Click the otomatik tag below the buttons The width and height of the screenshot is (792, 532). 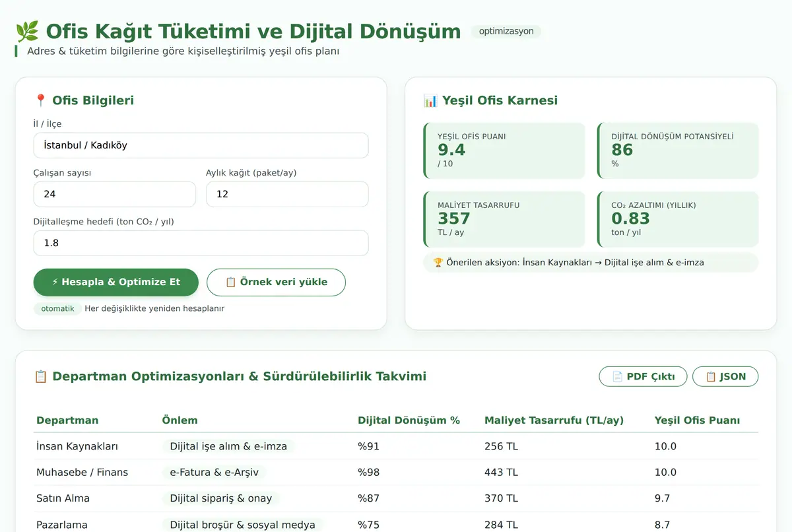coord(57,308)
